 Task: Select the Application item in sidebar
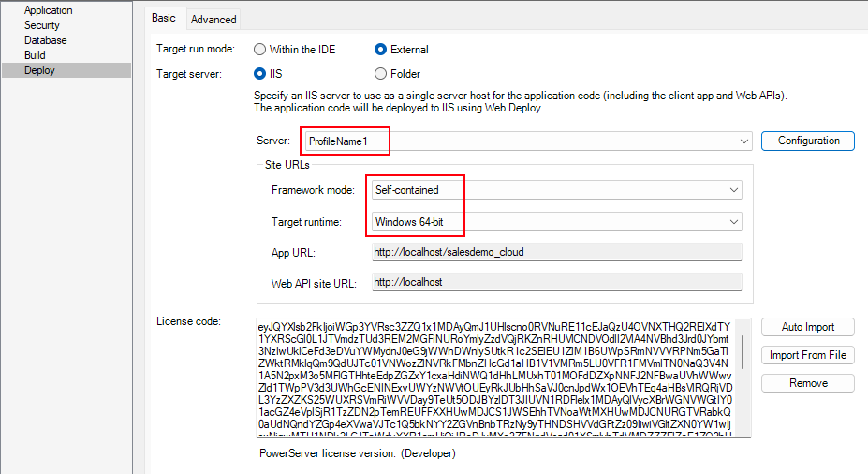48,10
